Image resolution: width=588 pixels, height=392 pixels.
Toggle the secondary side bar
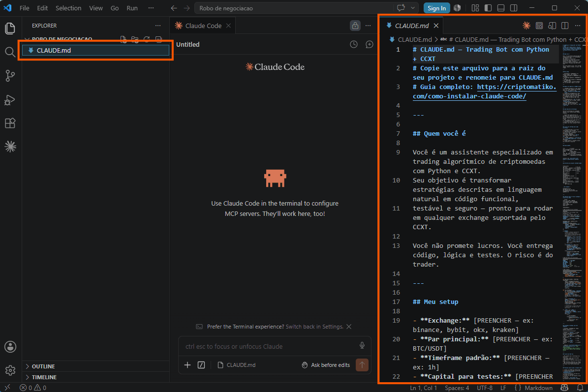tap(514, 8)
